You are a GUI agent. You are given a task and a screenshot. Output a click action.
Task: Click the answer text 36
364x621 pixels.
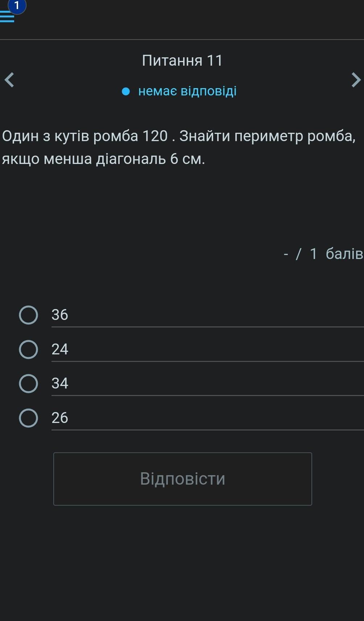click(60, 315)
